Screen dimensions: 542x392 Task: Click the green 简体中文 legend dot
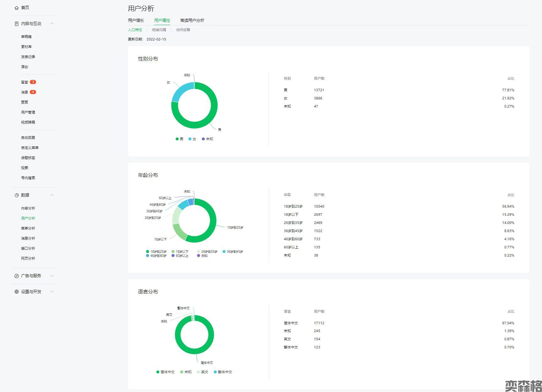pyautogui.click(x=158, y=372)
